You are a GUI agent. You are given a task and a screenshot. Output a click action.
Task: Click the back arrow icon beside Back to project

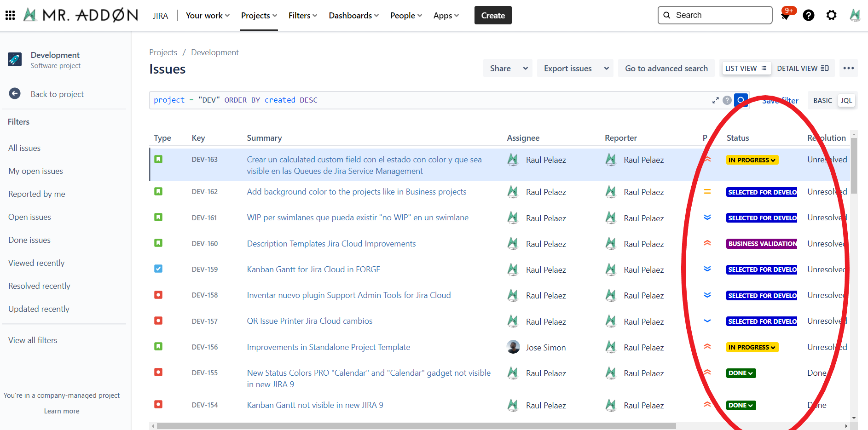coord(15,94)
